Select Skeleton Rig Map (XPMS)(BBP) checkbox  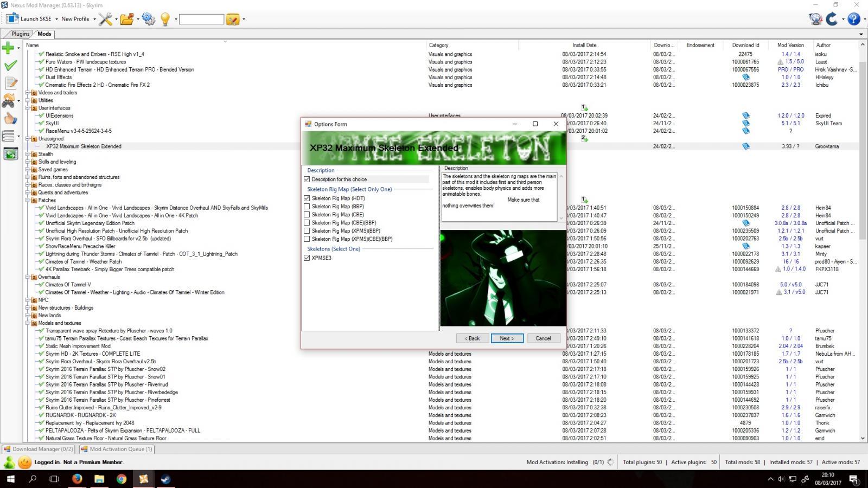[x=307, y=231]
